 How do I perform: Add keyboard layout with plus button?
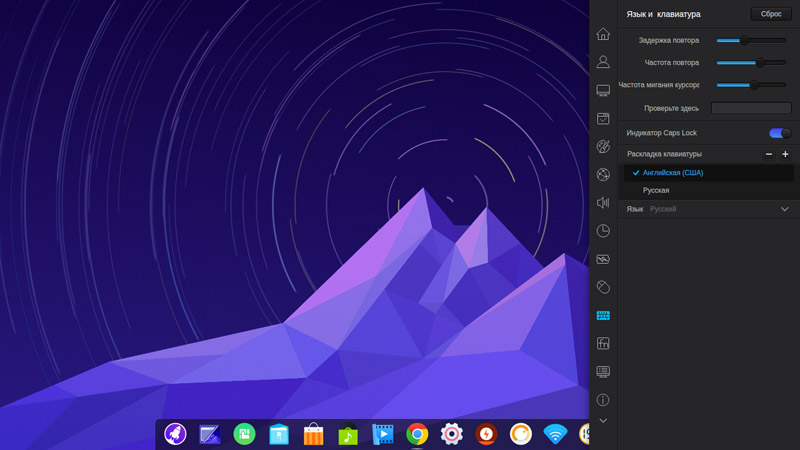785,154
